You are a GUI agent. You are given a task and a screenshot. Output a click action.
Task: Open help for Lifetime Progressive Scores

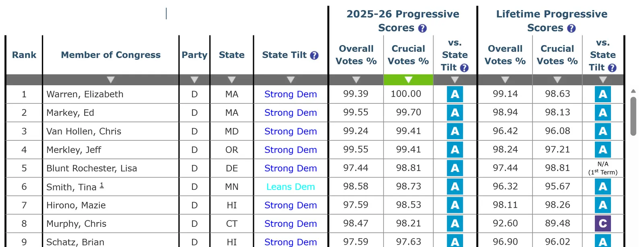pos(571,28)
